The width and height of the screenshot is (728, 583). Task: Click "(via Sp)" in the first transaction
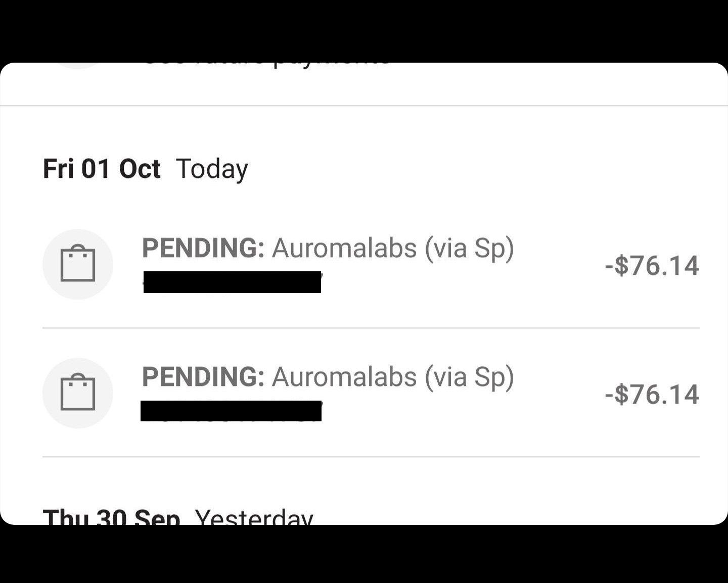(x=469, y=248)
